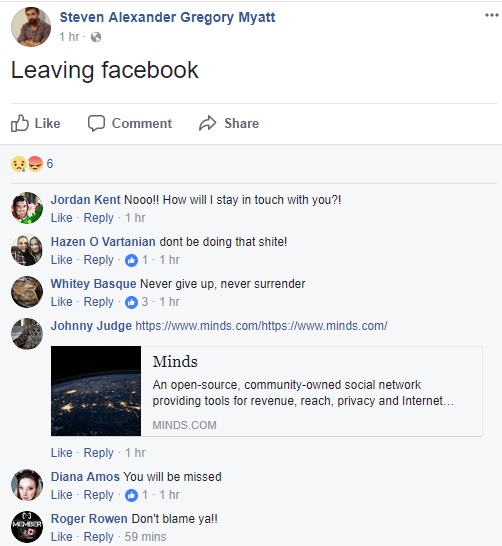View the reactions count of 6
The width and height of the screenshot is (502, 546).
50,164
